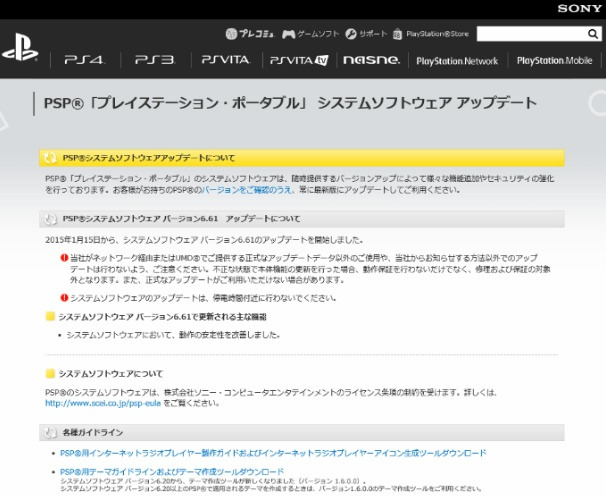Open the PS4 navigation item
The image size is (606, 497).
[x=85, y=60]
